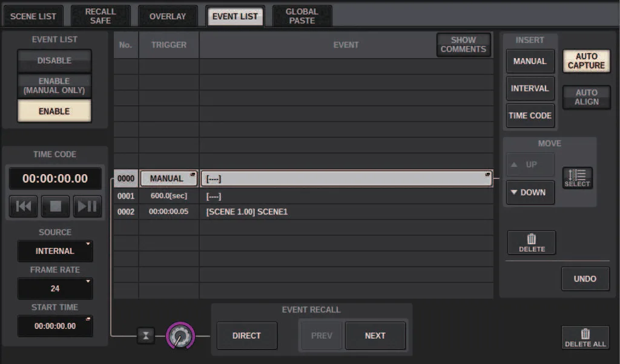Viewport: 620px width, 364px height.
Task: Insert a TIME CODE event
Action: click(x=530, y=115)
